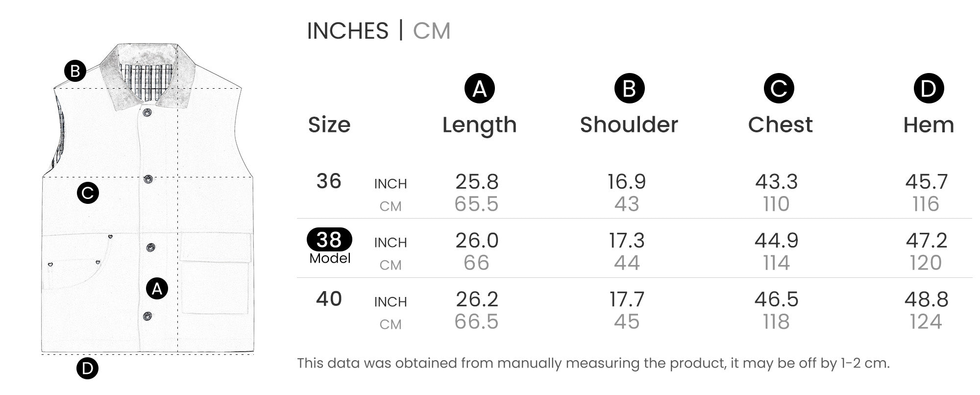Click the 44.9 chest value for size 38
This screenshot has width=980, height=395.
[x=776, y=241]
